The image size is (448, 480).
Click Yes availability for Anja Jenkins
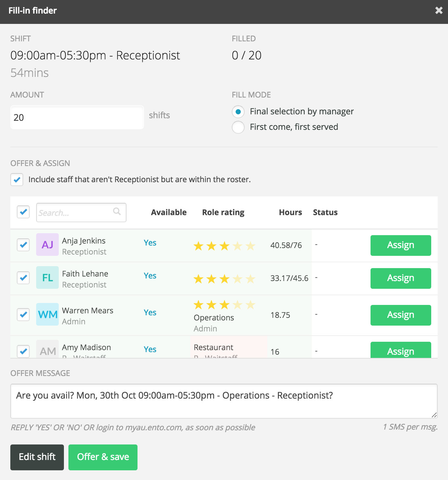point(150,243)
